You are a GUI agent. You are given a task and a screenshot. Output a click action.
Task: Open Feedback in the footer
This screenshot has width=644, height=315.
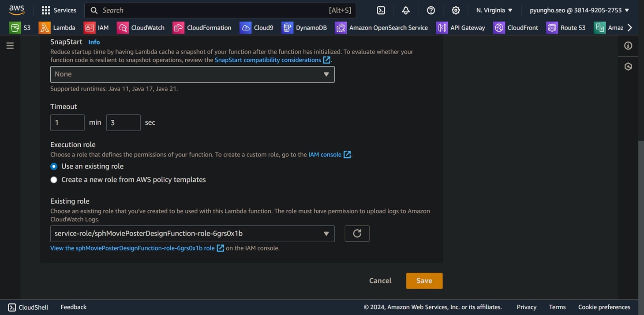74,307
